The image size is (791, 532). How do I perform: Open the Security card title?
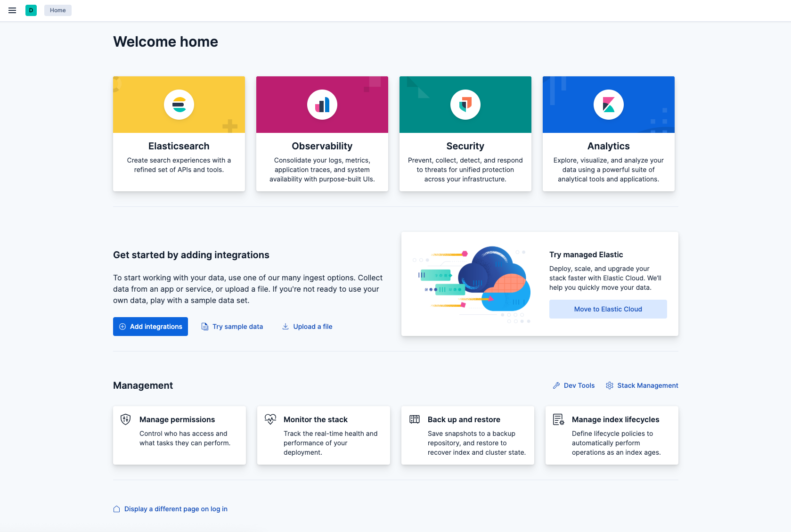(465, 146)
